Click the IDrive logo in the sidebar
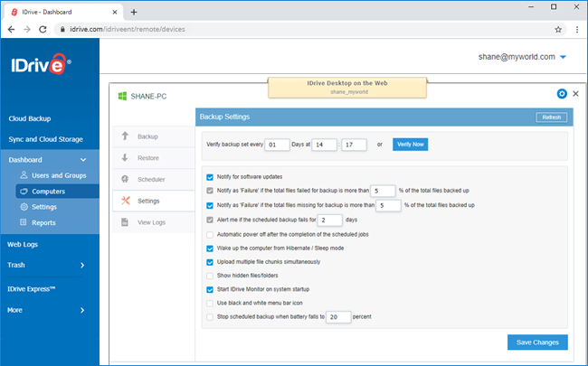The image size is (588, 366). [x=41, y=64]
